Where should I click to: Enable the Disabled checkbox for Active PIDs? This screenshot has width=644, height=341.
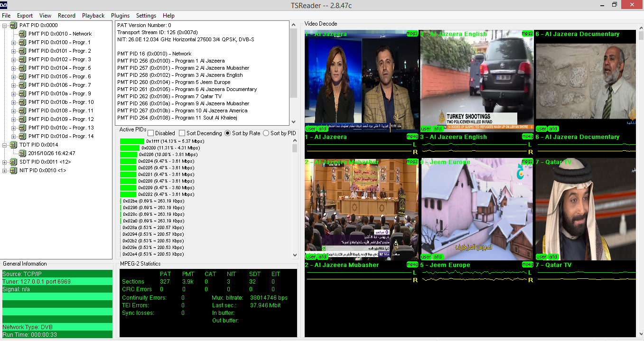(151, 133)
